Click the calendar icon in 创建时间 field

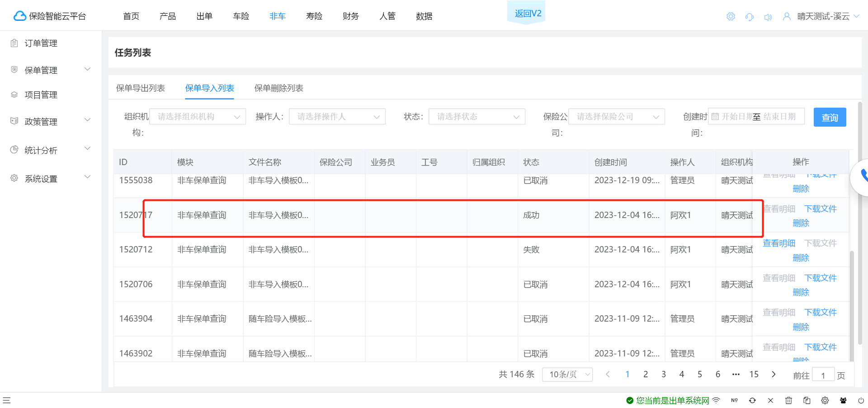pos(715,117)
